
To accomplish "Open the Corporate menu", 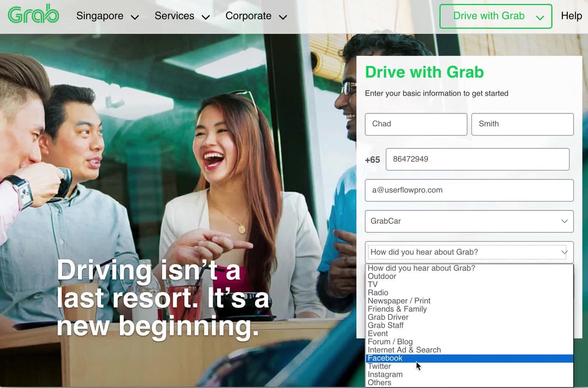I will click(256, 16).
